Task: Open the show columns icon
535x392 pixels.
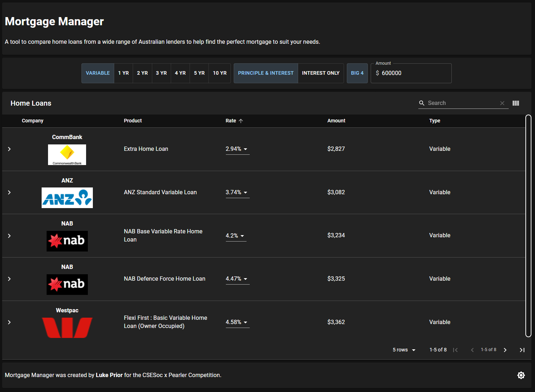Action: (x=515, y=103)
